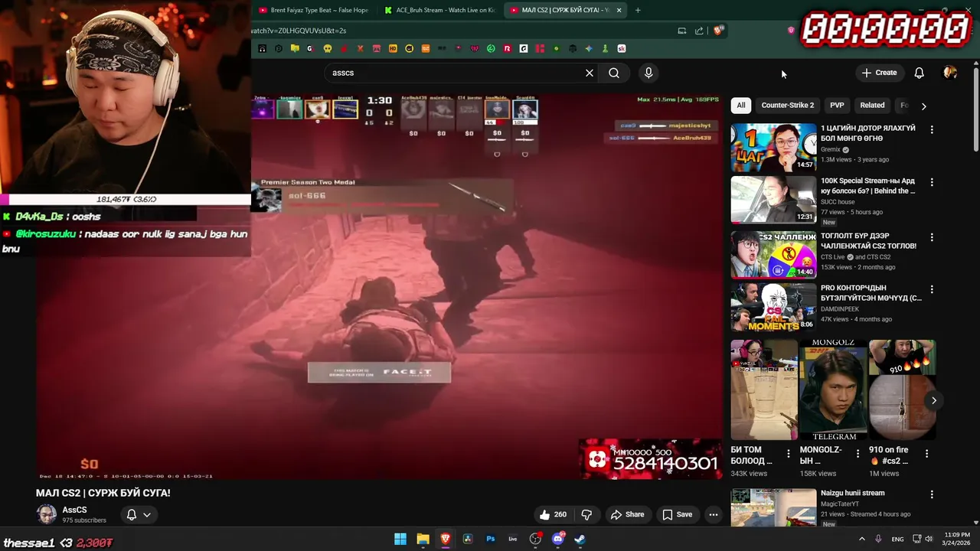
Task: Open 1 ЦАГИЙН ДОТОР ЯЛАХГҮЙ video title
Action: 868,133
